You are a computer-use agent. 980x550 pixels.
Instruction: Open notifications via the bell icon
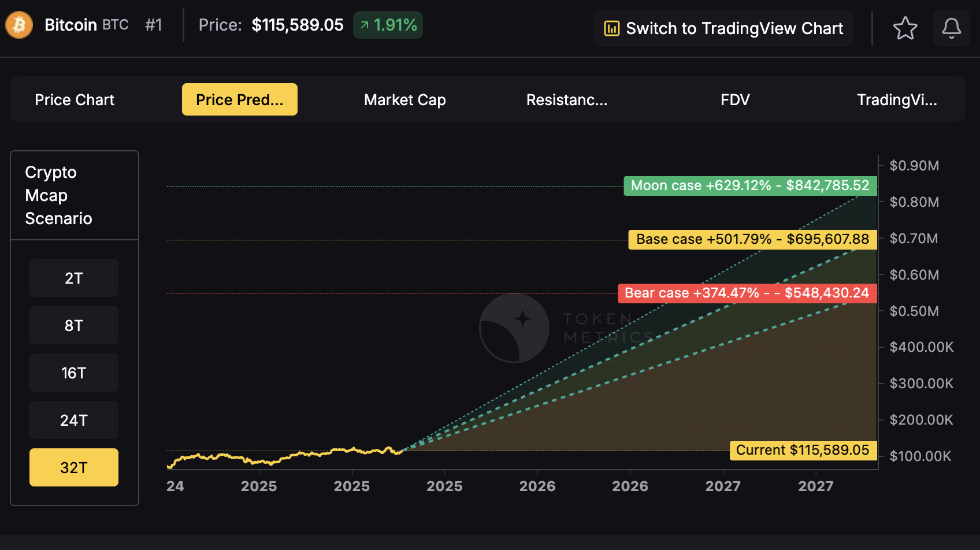coord(952,28)
